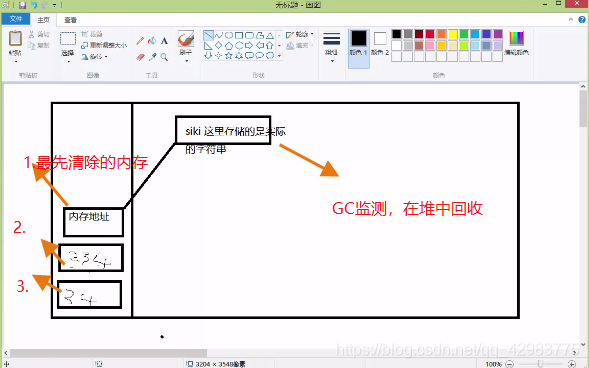Click the zoom out minus button
The width and height of the screenshot is (589, 368).
coord(509,363)
